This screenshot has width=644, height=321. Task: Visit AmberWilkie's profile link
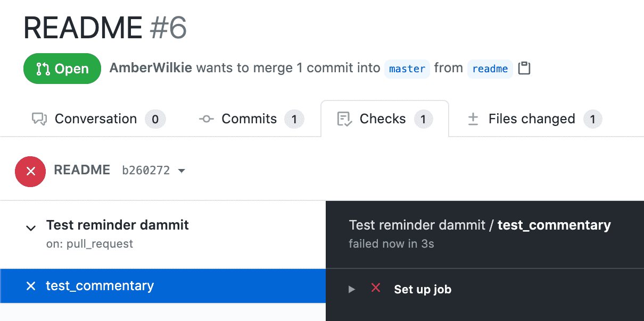pos(151,68)
